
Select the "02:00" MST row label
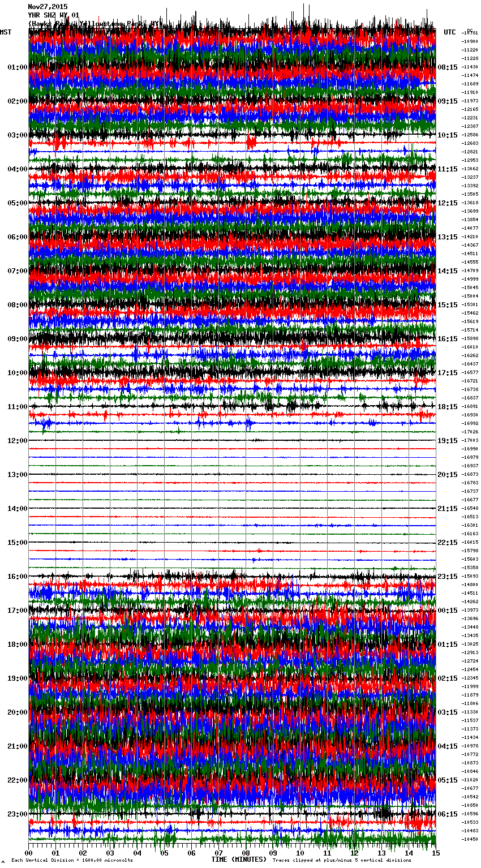(18, 101)
